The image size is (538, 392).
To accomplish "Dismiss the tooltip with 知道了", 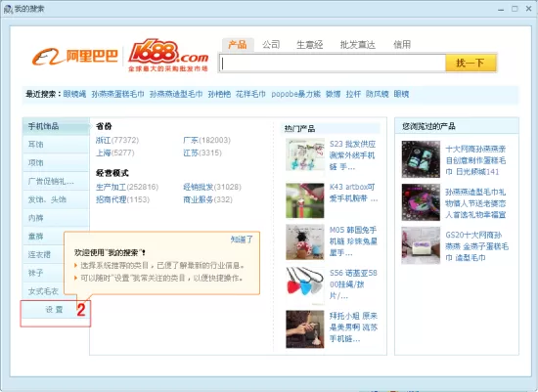I will 242,240.
